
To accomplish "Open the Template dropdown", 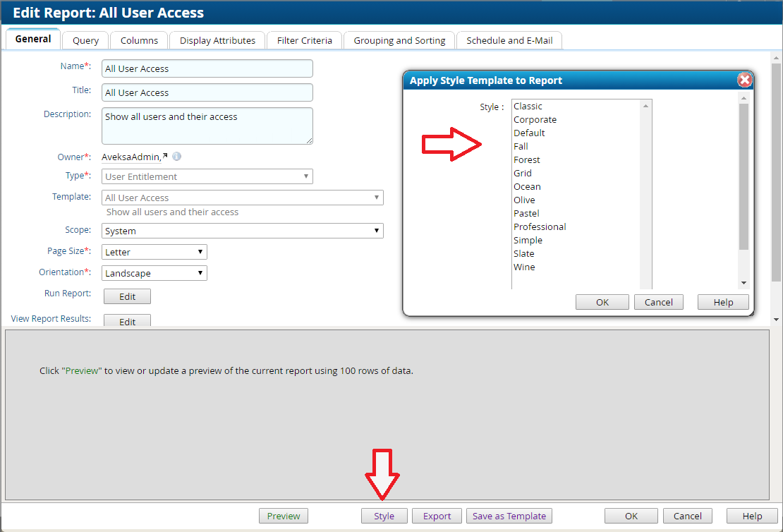I will click(x=376, y=197).
